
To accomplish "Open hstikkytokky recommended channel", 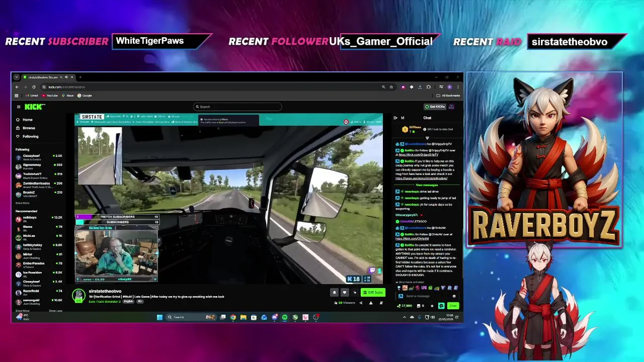I will click(x=39, y=246).
